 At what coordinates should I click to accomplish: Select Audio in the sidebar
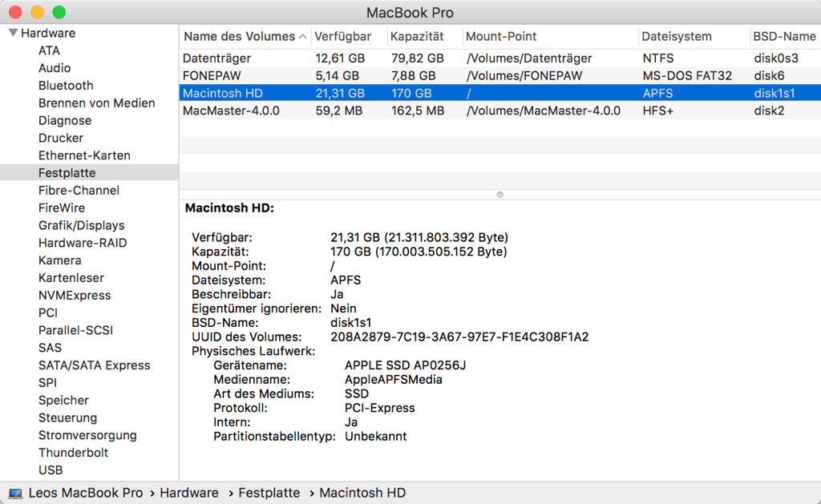(x=55, y=68)
